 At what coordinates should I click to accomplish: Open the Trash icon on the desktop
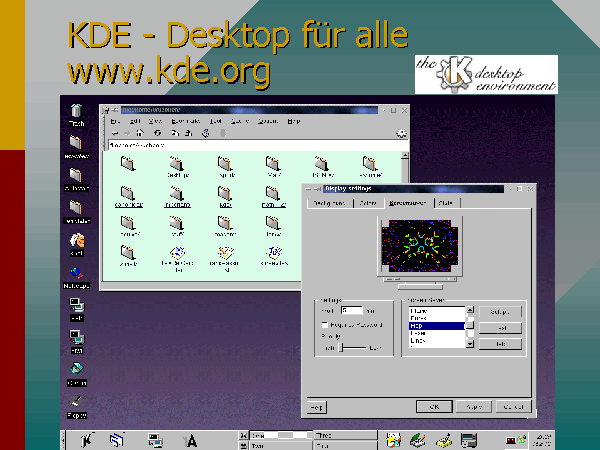(x=76, y=110)
